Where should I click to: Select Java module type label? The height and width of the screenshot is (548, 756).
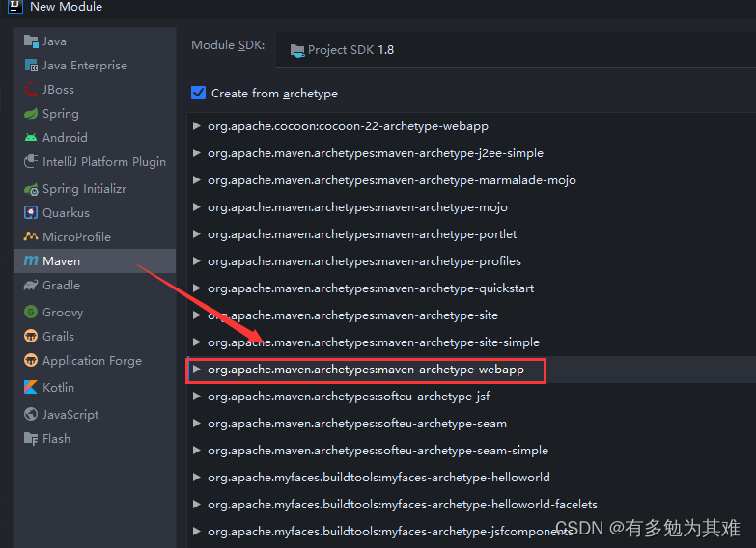(54, 41)
